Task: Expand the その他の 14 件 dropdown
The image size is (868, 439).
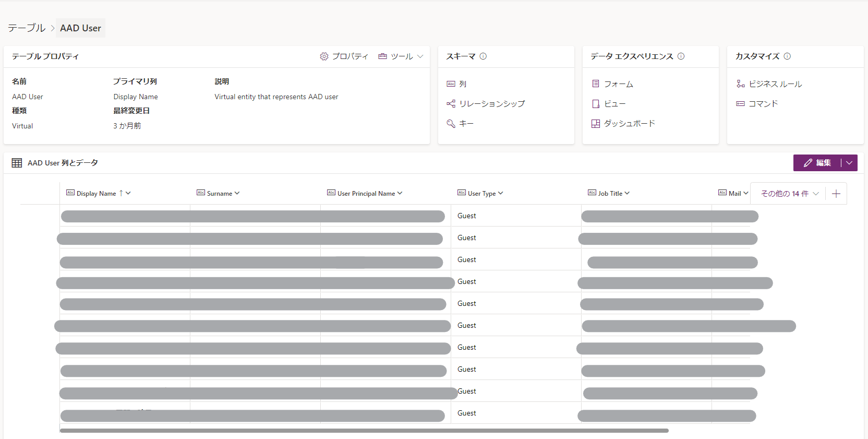Action: tap(790, 194)
